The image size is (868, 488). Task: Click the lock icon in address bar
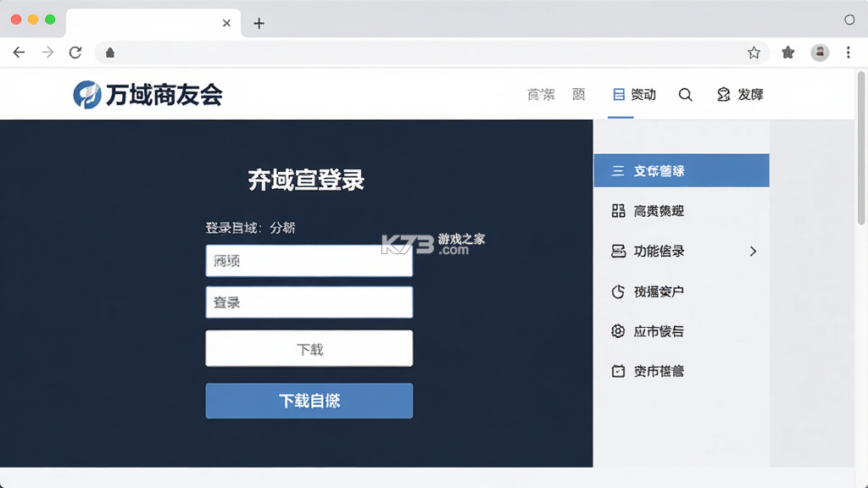110,53
